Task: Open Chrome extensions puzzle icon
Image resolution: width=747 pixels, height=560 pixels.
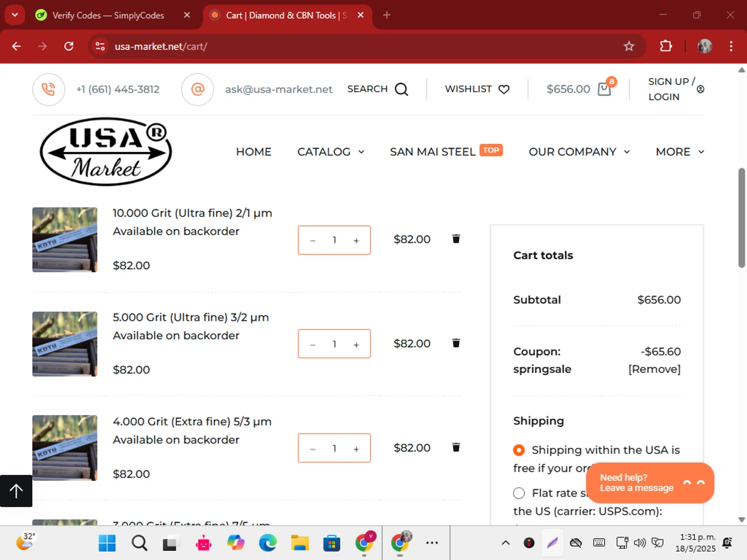Action: (x=665, y=46)
